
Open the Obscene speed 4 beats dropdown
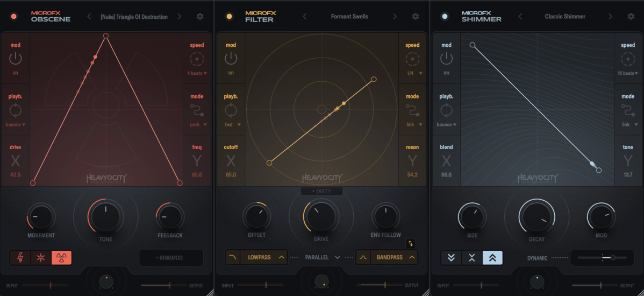(197, 73)
